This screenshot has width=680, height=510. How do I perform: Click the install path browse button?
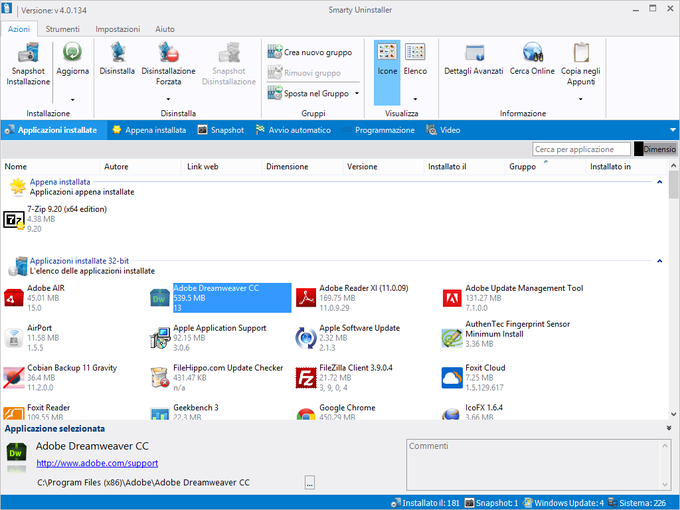[x=310, y=482]
